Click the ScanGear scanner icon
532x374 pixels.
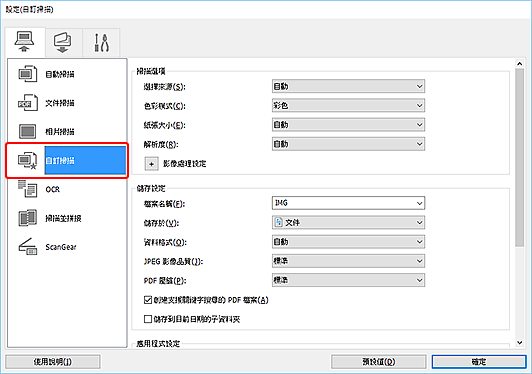pos(27,247)
